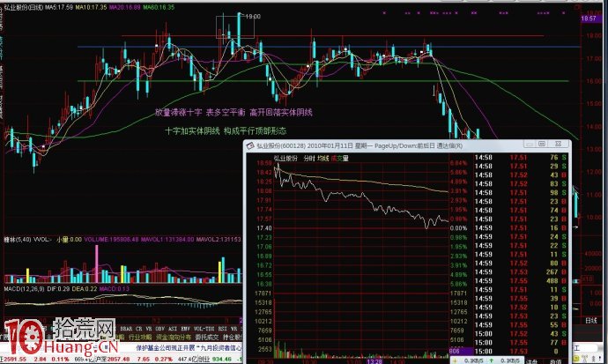Select the EMV indicator tab

coord(185,329)
